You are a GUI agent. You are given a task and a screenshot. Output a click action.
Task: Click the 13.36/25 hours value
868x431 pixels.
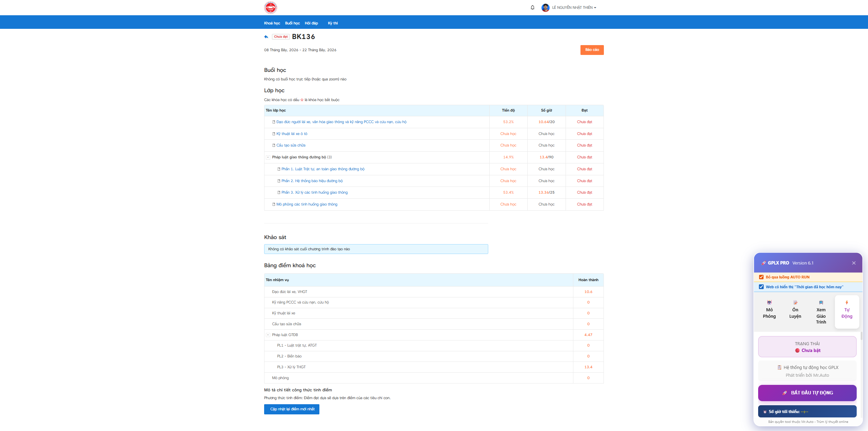(x=546, y=192)
